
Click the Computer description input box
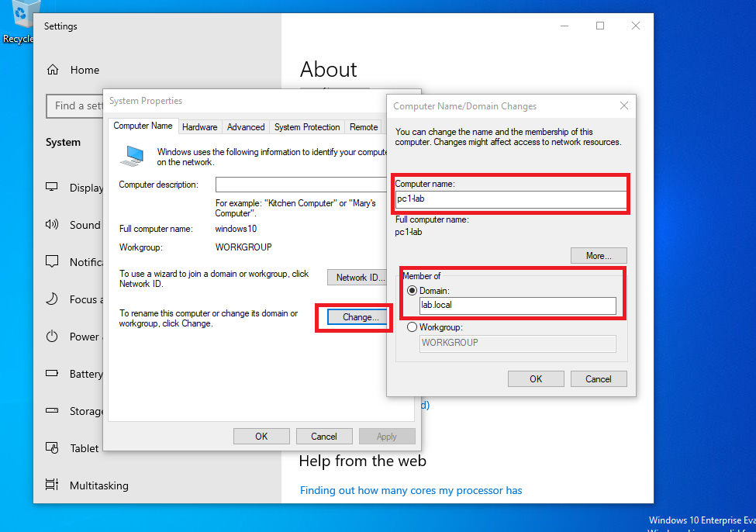[x=301, y=185]
